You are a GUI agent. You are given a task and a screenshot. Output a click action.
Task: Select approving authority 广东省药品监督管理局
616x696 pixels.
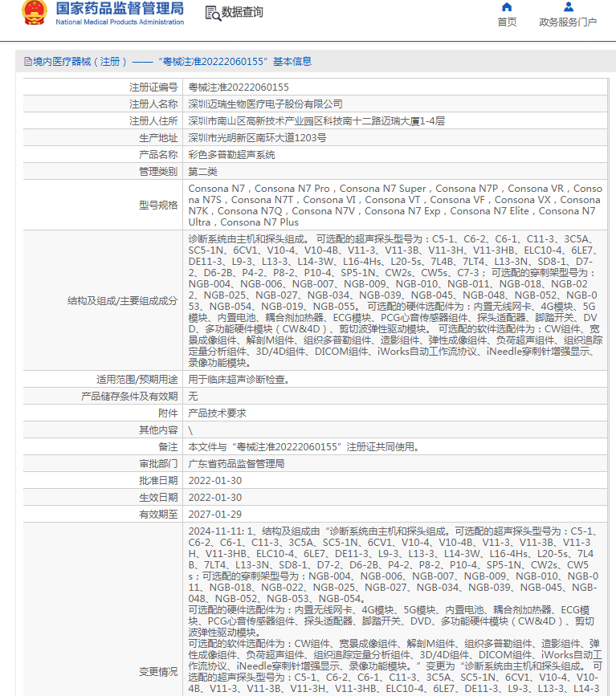236,464
